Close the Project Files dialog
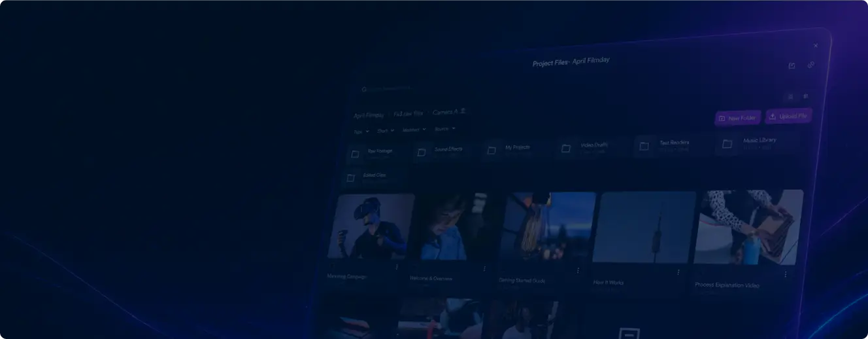This screenshot has width=868, height=339. tap(816, 45)
